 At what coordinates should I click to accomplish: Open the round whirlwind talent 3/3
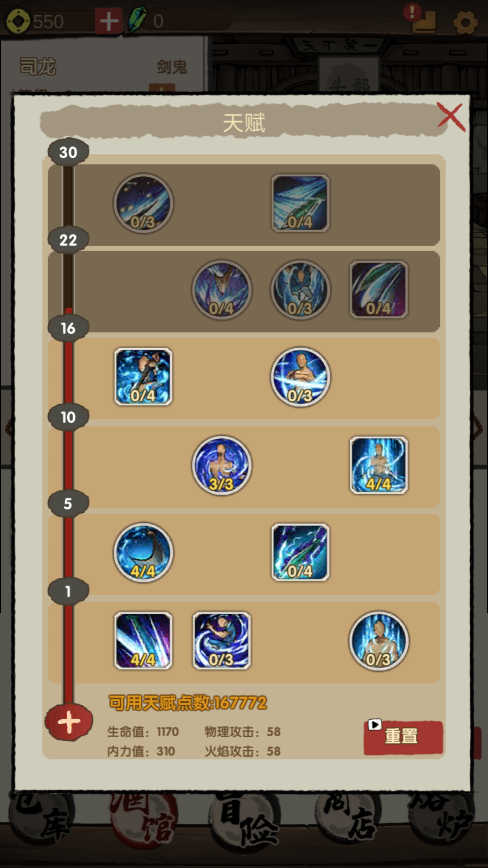pyautogui.click(x=222, y=465)
